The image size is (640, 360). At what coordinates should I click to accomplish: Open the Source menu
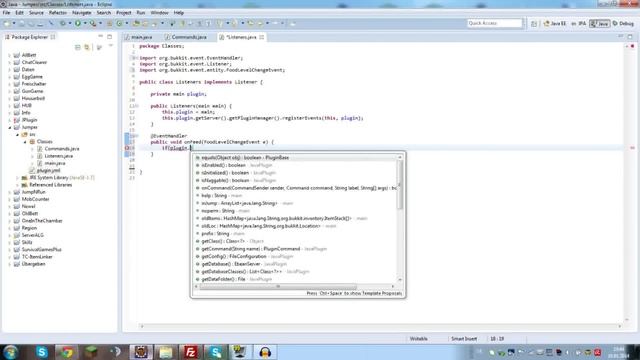pyautogui.click(x=36, y=13)
